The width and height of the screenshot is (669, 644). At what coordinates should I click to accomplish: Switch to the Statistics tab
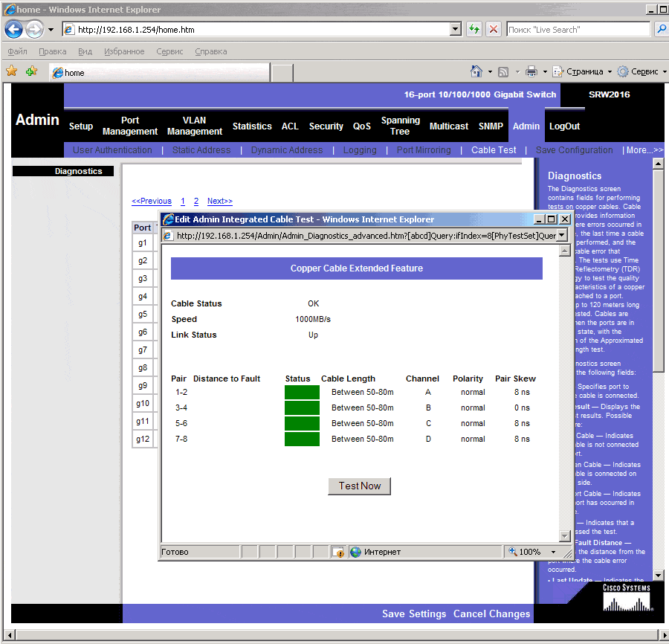click(252, 126)
